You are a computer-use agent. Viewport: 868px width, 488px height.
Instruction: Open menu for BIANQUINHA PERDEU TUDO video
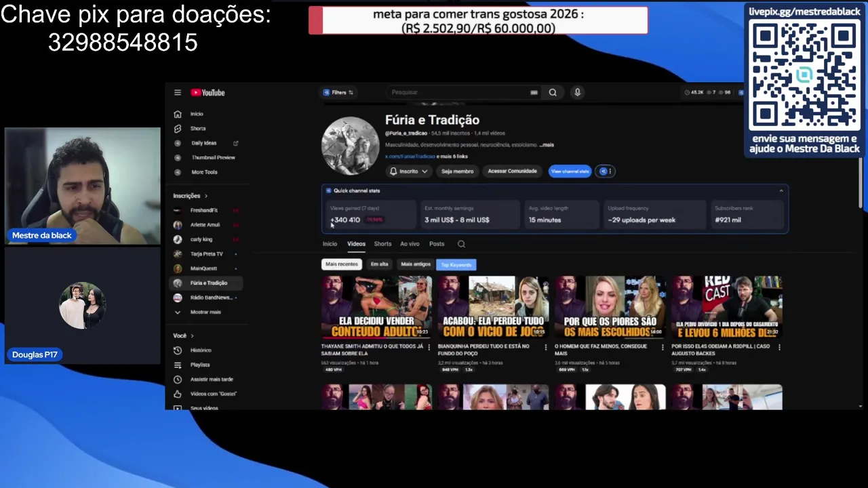[545, 347]
